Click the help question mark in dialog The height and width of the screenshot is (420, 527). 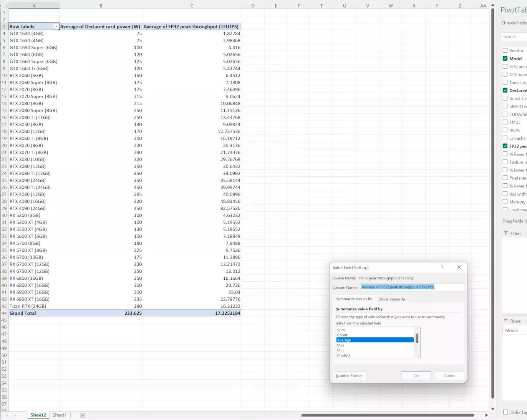pyautogui.click(x=442, y=267)
